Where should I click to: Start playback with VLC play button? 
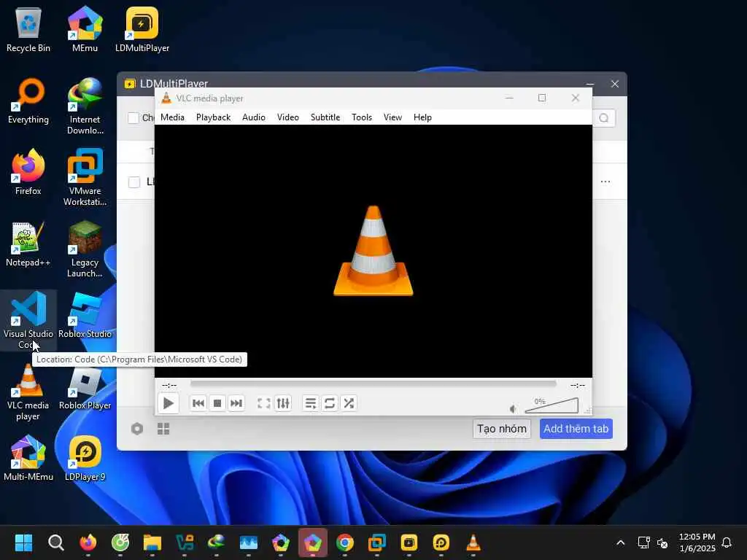(x=168, y=403)
